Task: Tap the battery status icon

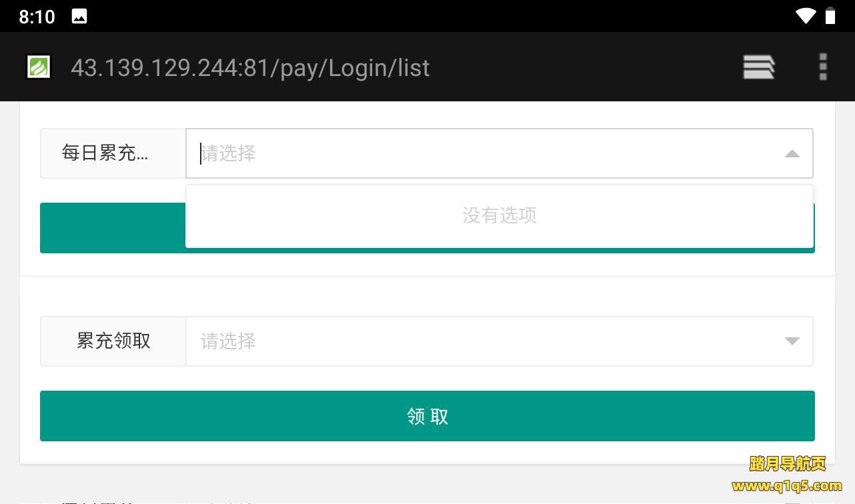Action: [x=830, y=16]
